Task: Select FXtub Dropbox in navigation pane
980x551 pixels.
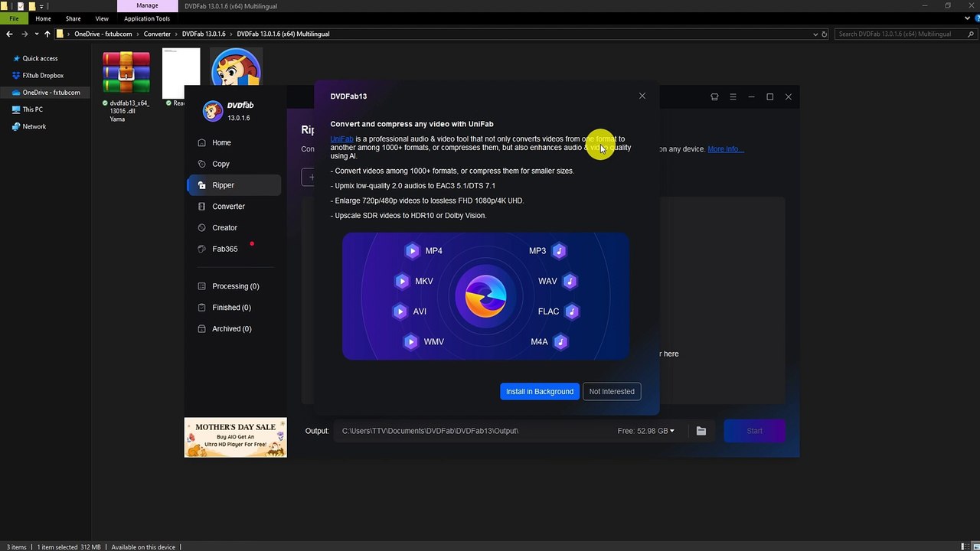Action: tap(43, 76)
